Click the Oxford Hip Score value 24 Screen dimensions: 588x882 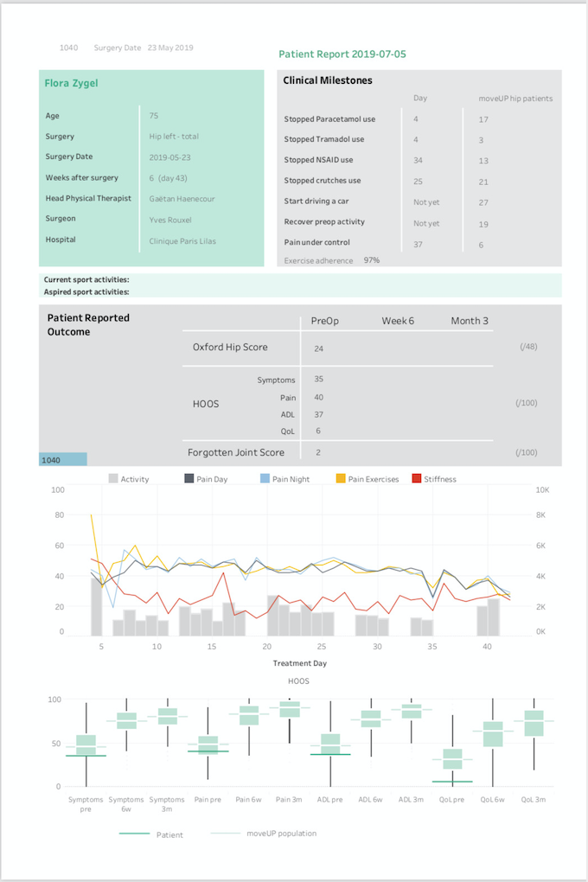[318, 348]
